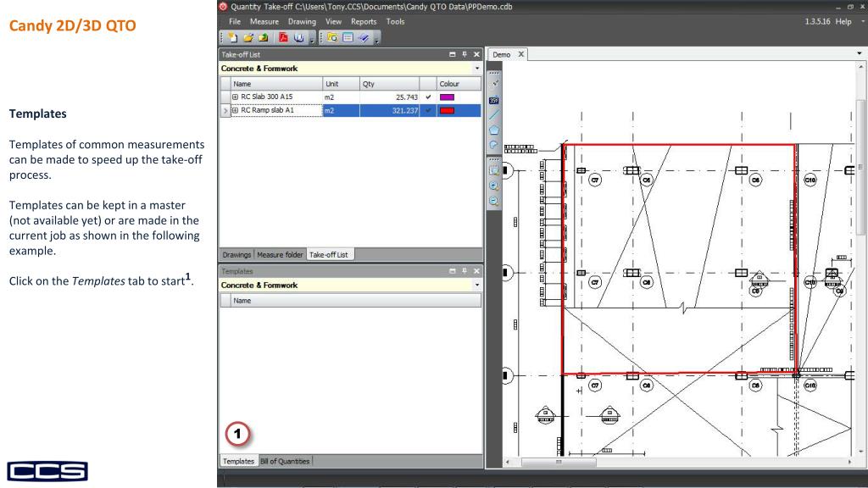
Task: Expand the RC Slab 300 A15 row
Action: (236, 97)
